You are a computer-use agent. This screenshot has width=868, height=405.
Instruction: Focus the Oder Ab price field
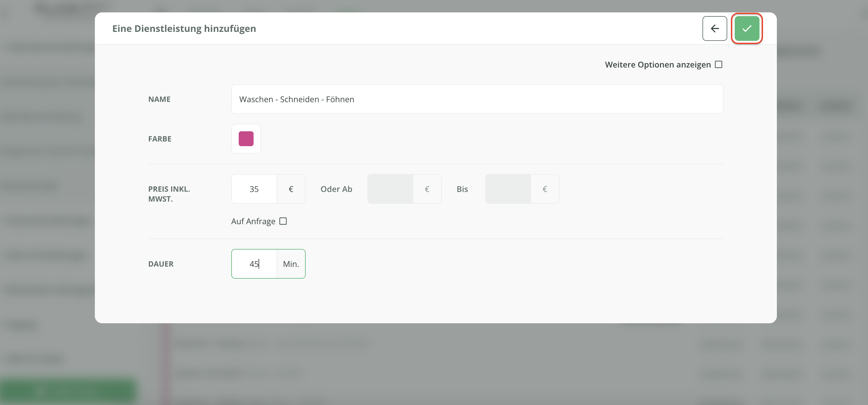coord(390,189)
